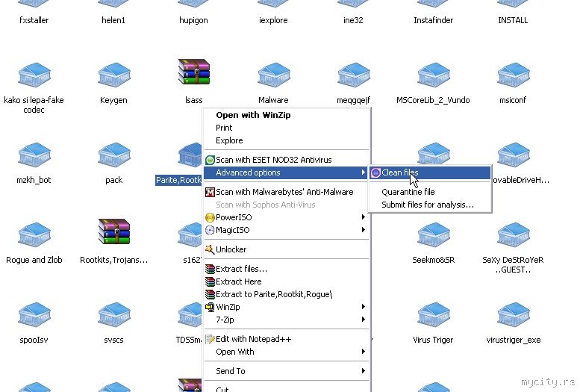Choose Scan with Malwarebytes' Anti-Malware
This screenshot has width=580, height=392.
pyautogui.click(x=287, y=192)
